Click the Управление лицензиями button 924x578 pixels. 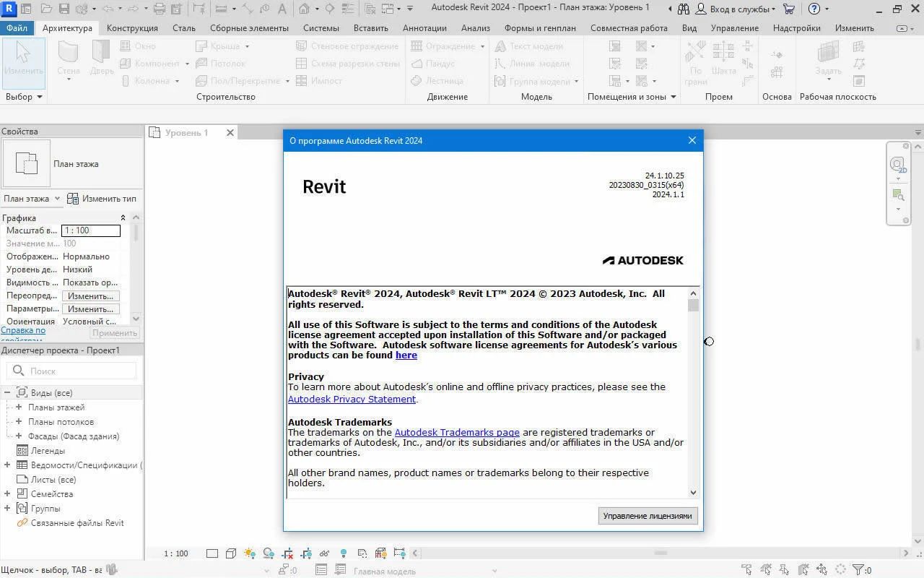click(x=648, y=515)
